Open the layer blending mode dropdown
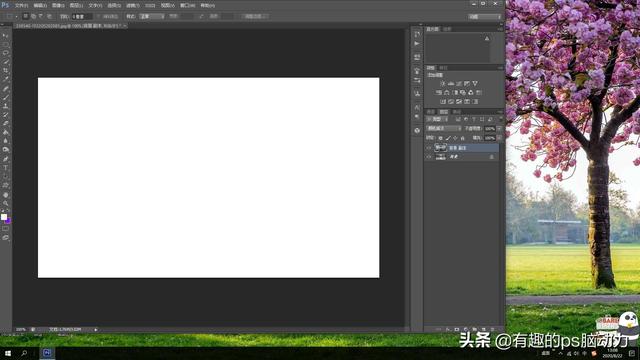 444,129
